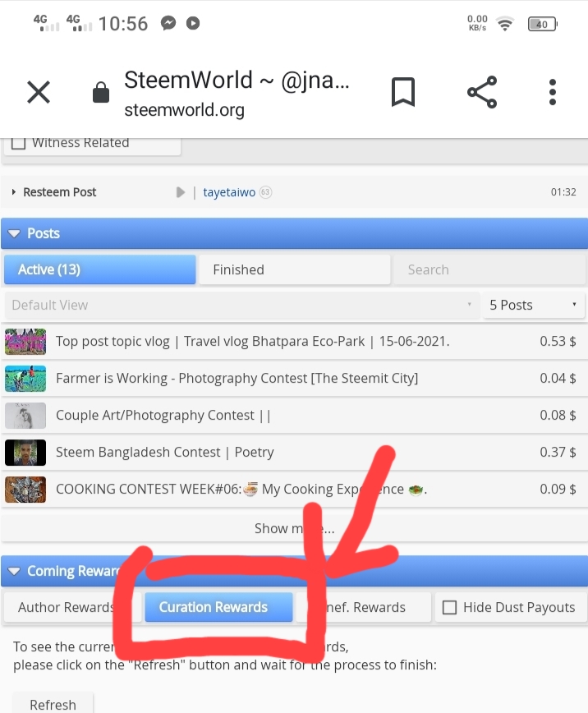Open the 5 Posts count dropdown
Image resolution: width=588 pixels, height=713 pixels.
click(x=534, y=305)
